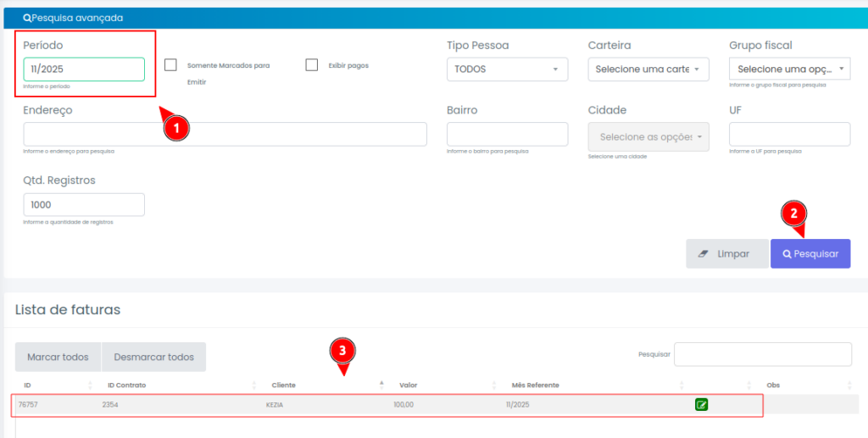Open the Tipo Pessoa dropdown

tap(507, 69)
